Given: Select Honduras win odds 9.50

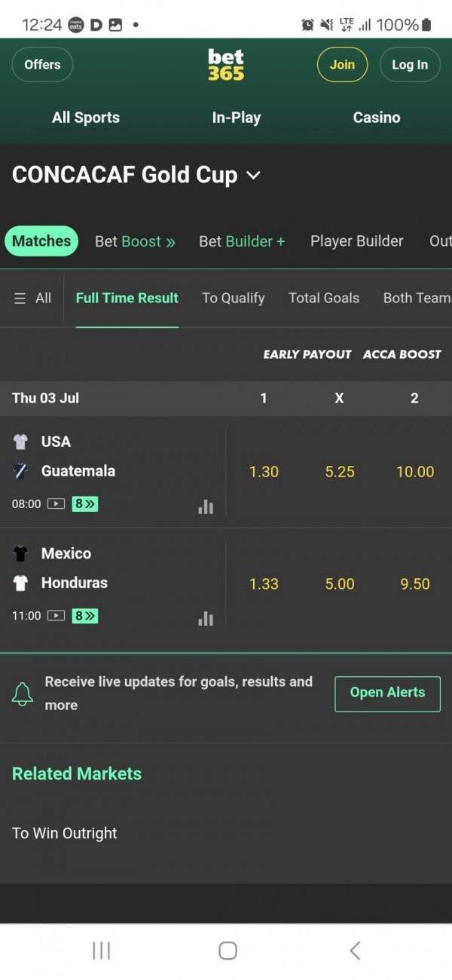Looking at the screenshot, I should tap(414, 584).
